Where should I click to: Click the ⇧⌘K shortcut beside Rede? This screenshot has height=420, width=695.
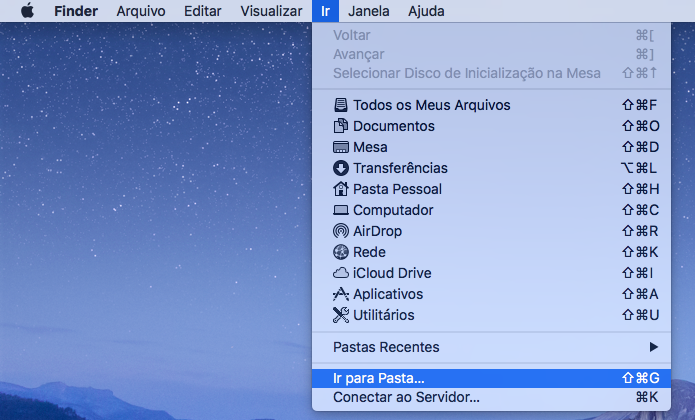point(640,252)
